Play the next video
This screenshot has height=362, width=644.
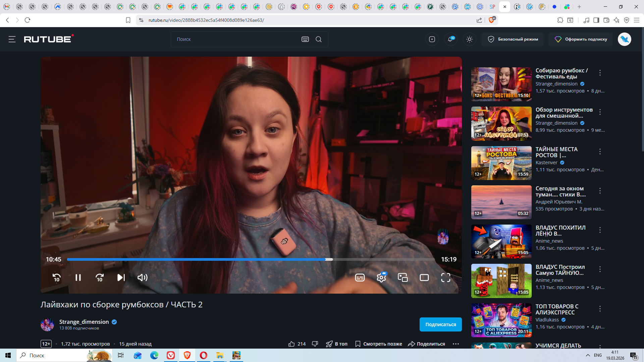click(x=121, y=278)
